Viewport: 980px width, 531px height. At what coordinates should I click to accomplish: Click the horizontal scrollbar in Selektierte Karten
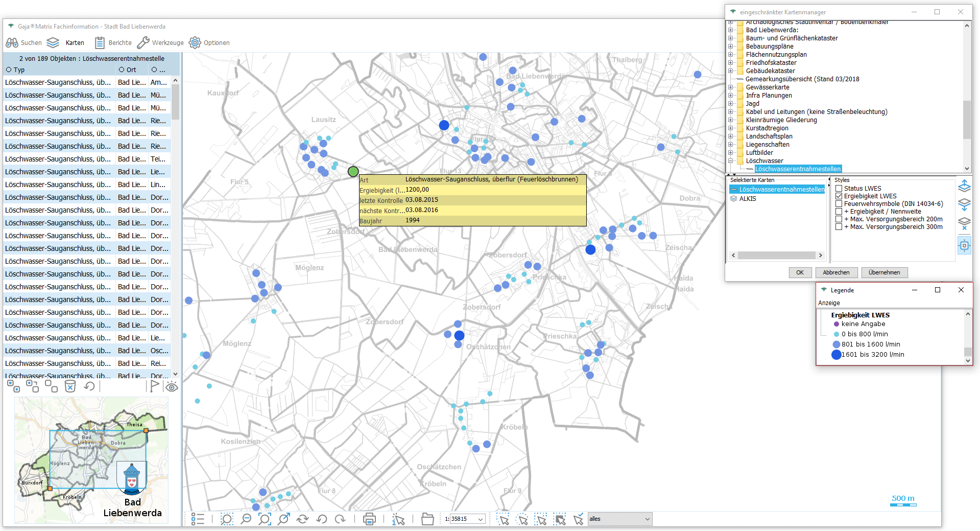pyautogui.click(x=776, y=256)
